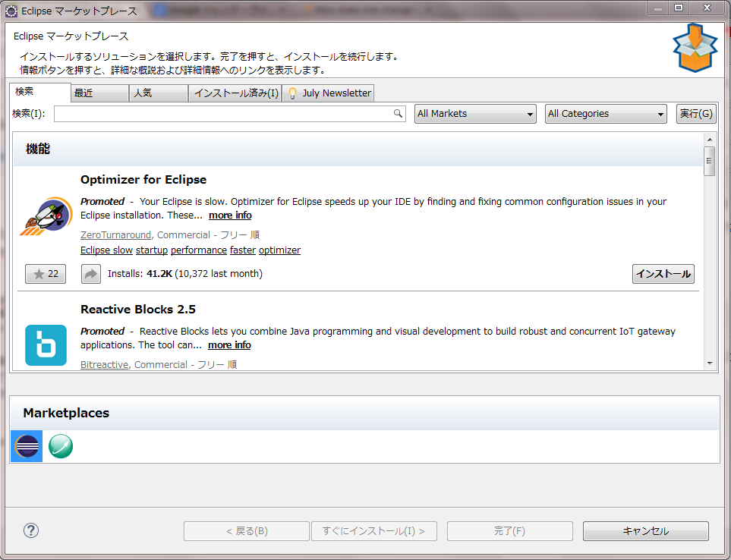Click the 'faster' tag link
This screenshot has height=560, width=731.
click(x=243, y=250)
